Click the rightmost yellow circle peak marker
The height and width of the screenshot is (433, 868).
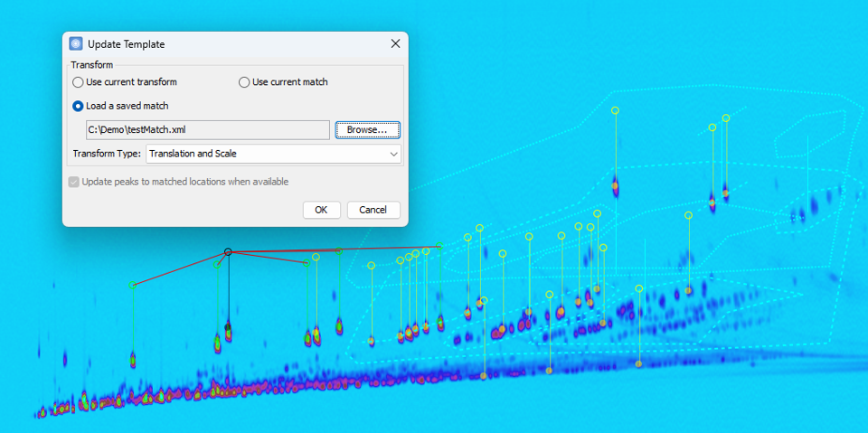pyautogui.click(x=726, y=118)
